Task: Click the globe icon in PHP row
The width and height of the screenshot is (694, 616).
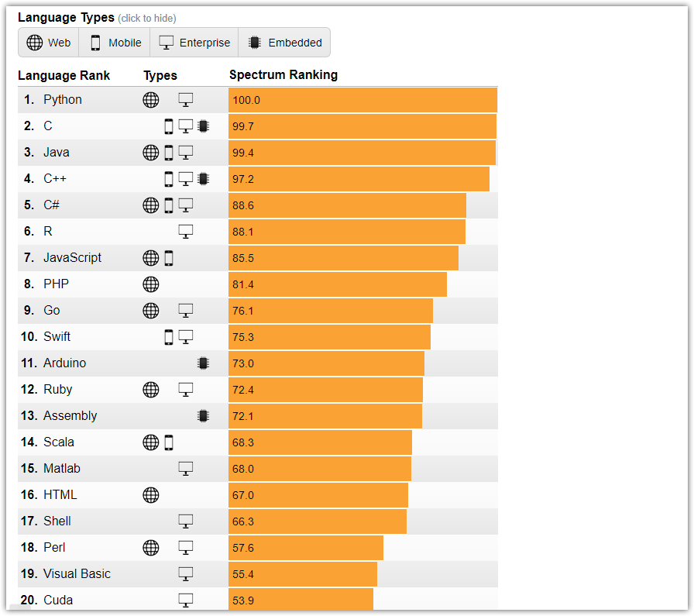Action: pyautogui.click(x=151, y=284)
